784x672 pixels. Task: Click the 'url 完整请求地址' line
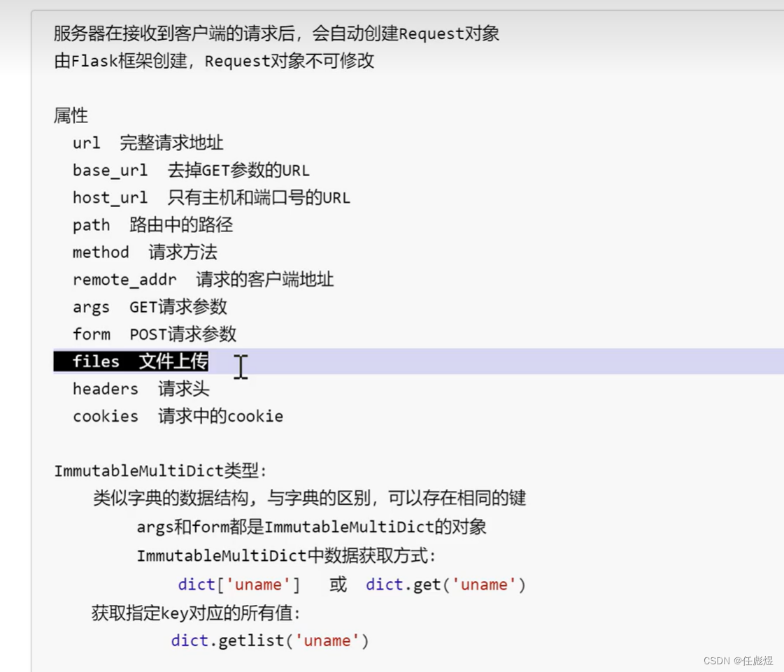point(148,143)
